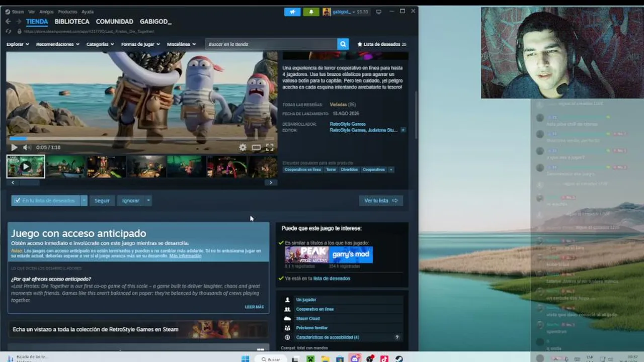
Task: Expand the Recomendaciones store menu
Action: pyautogui.click(x=58, y=44)
